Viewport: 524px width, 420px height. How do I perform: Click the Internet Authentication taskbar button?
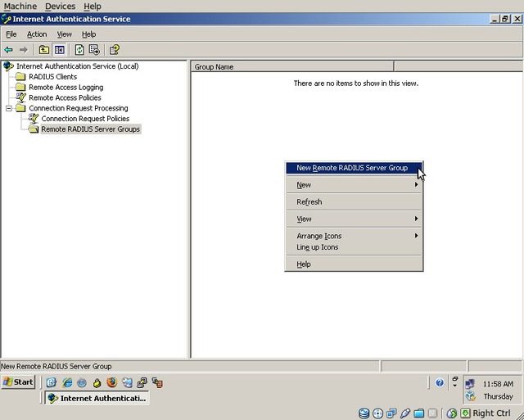tap(96, 398)
